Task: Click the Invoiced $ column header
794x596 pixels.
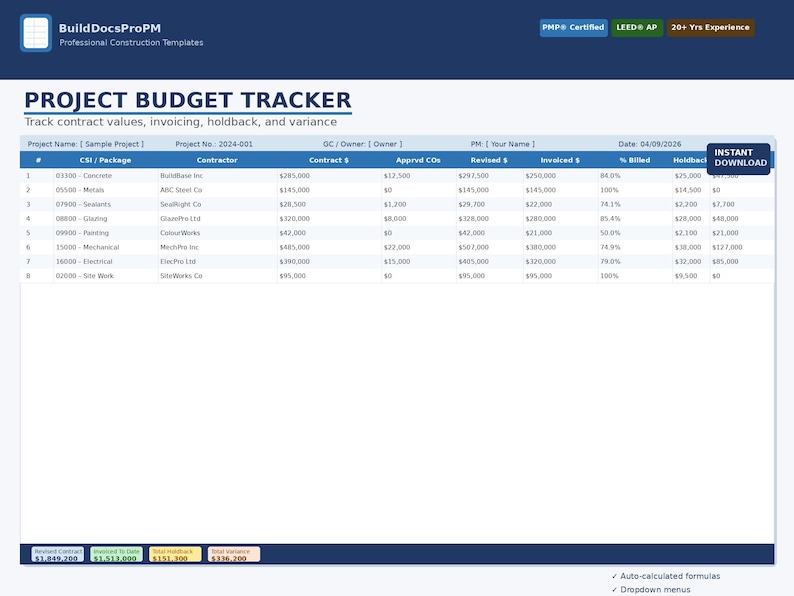Action: pyautogui.click(x=560, y=160)
